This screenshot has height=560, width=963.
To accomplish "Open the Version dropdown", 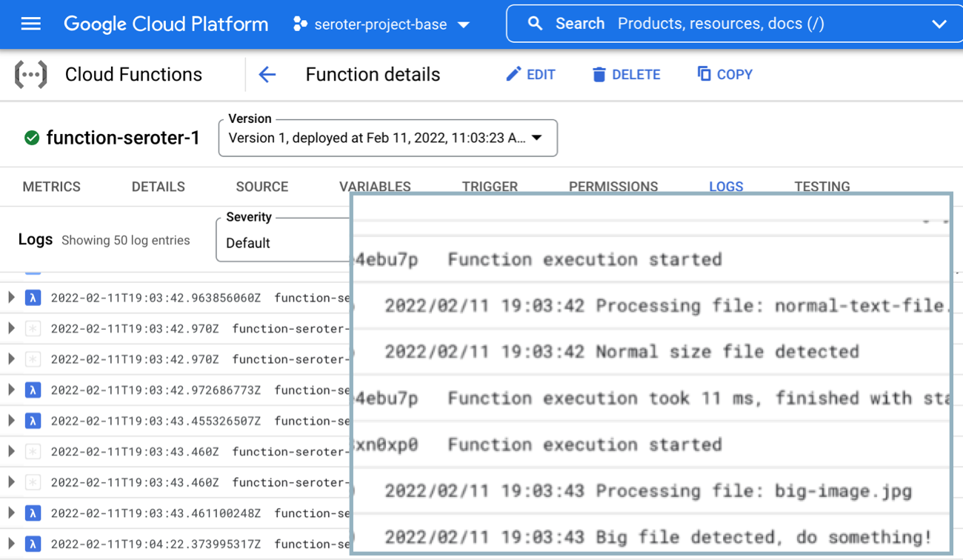I will (x=387, y=139).
